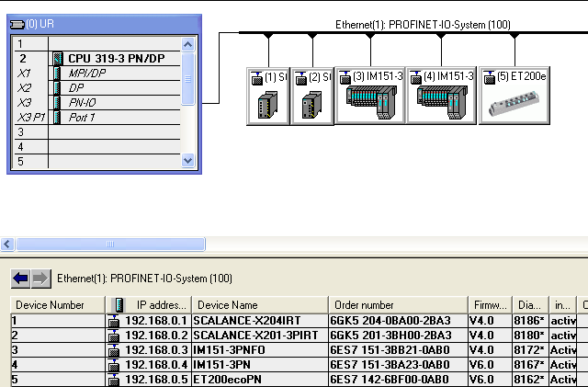The image size is (588, 387).
Task: Click the grey forward arrow button
Action: tap(40, 279)
